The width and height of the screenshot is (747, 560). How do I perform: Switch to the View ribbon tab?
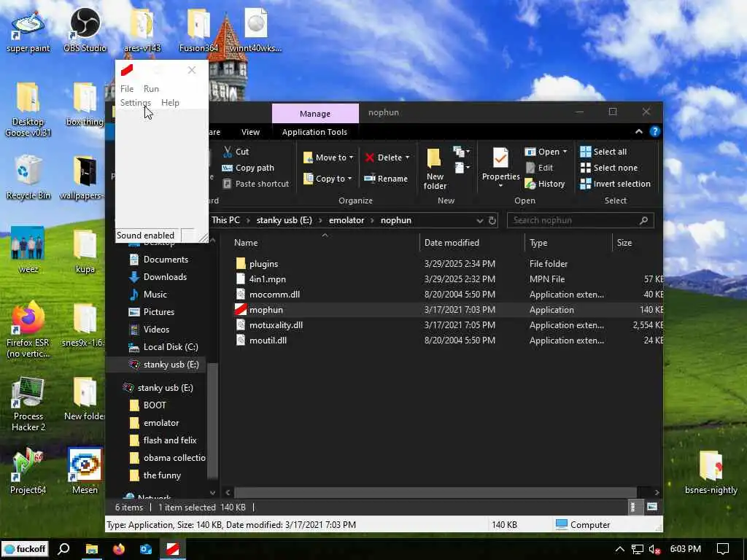tap(251, 132)
